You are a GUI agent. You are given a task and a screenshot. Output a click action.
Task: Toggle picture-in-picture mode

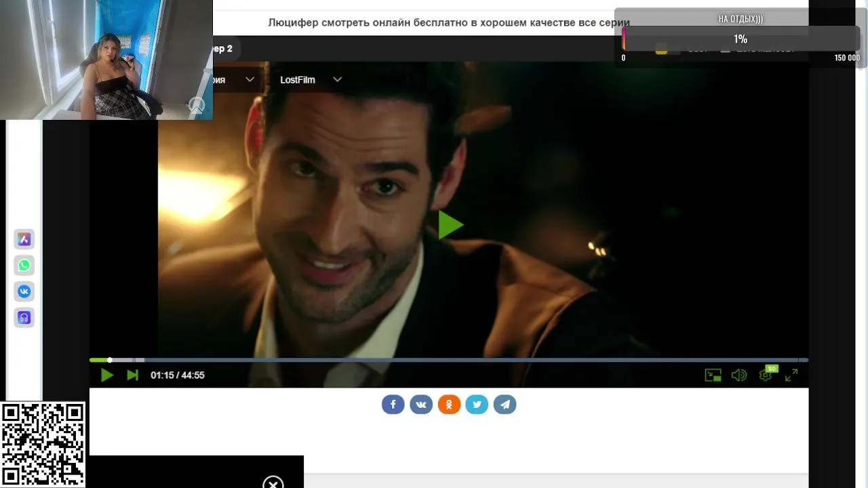coord(713,375)
